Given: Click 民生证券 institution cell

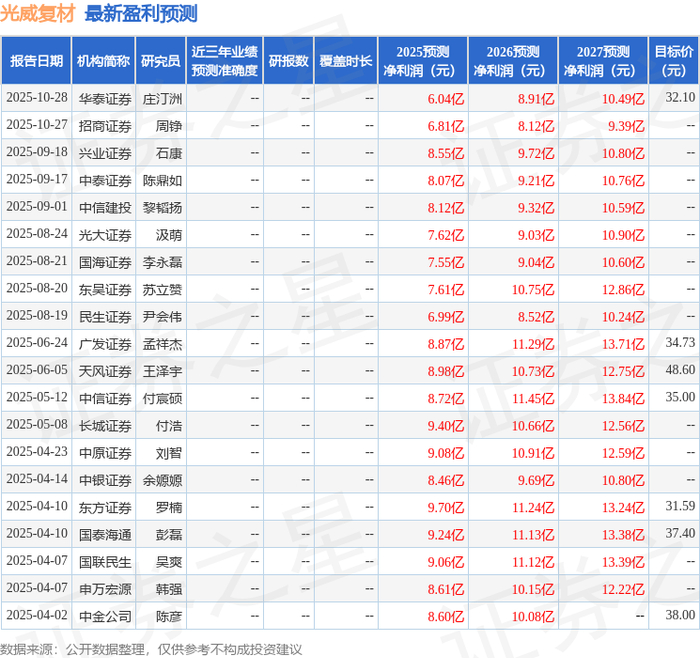Looking at the screenshot, I should [105, 317].
